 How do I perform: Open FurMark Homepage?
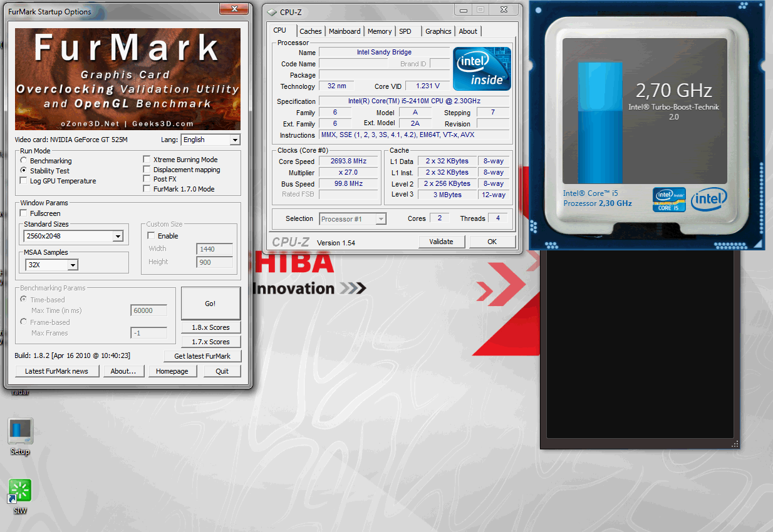click(x=172, y=371)
